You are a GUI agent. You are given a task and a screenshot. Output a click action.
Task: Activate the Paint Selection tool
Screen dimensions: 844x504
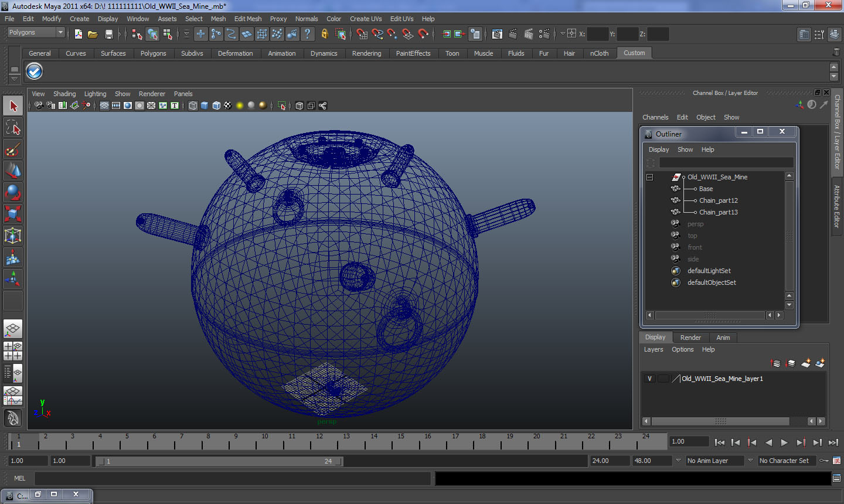coord(13,149)
